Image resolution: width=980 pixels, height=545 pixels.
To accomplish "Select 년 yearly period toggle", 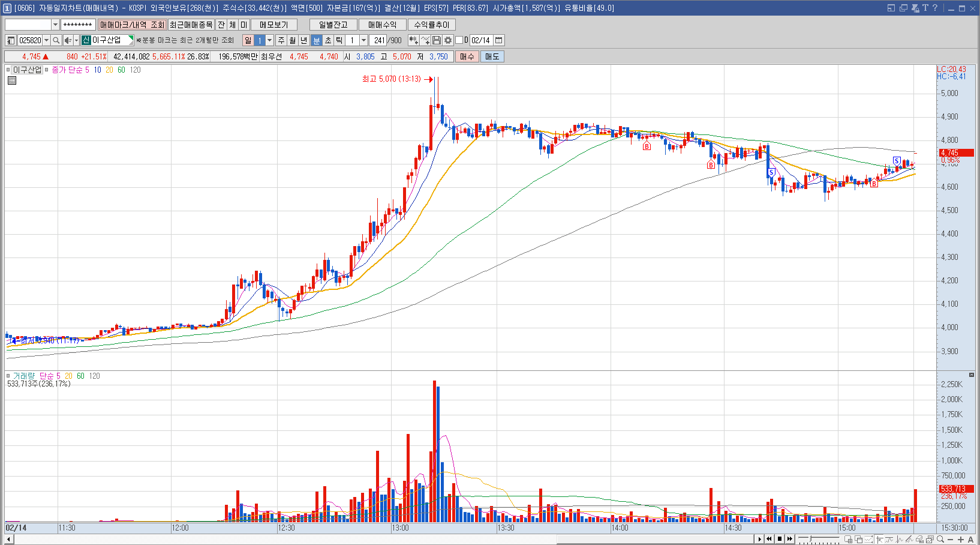I will pos(303,40).
